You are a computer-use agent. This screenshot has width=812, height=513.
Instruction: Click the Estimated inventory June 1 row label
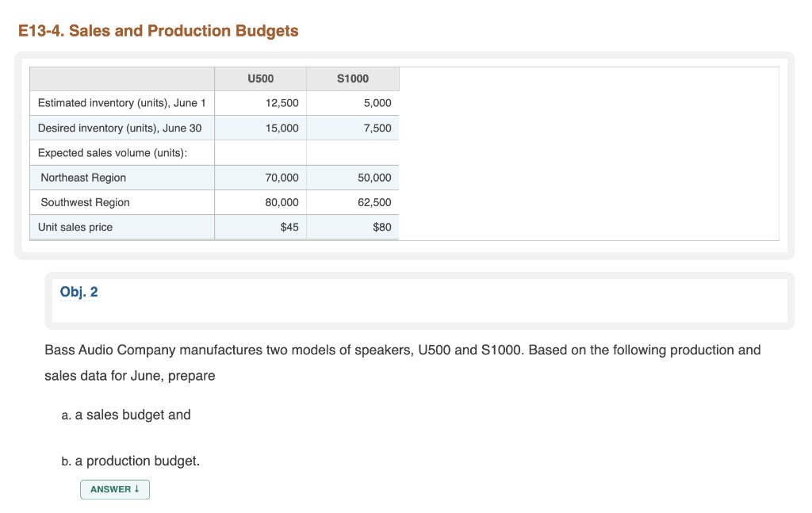pos(121,103)
